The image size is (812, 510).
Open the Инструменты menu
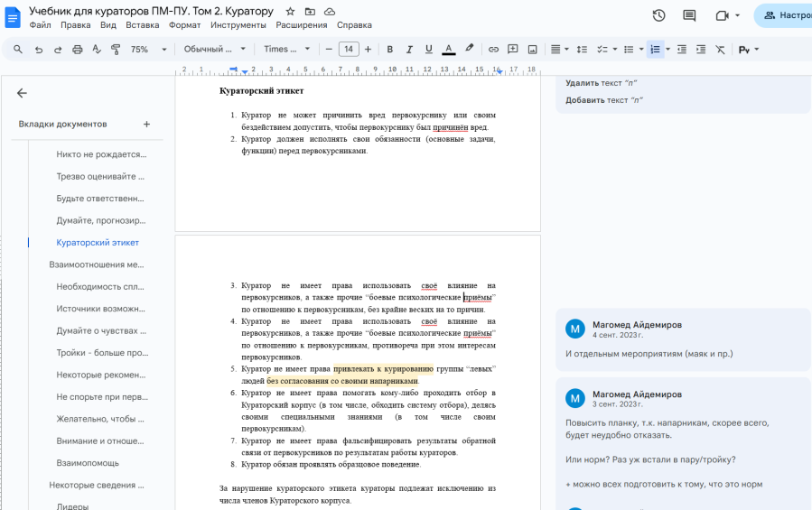pyautogui.click(x=238, y=25)
